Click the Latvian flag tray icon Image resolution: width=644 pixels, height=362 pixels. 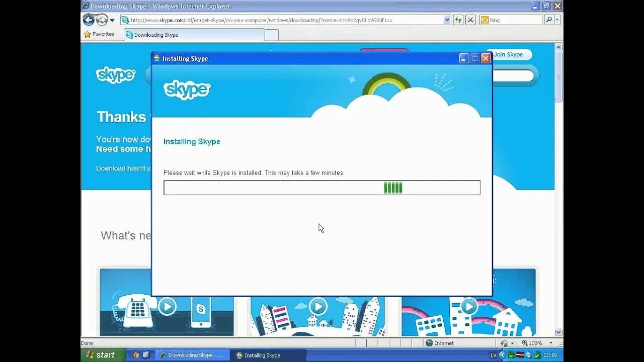(x=519, y=355)
